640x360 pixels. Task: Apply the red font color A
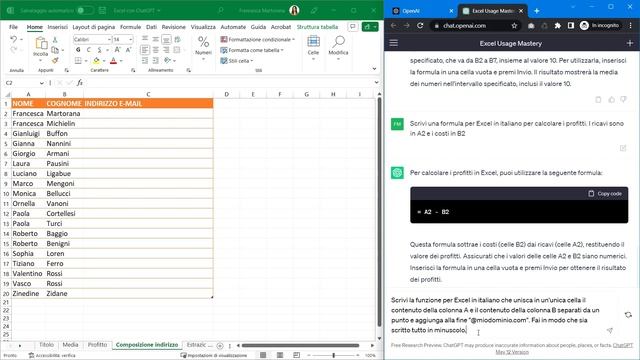point(113,61)
